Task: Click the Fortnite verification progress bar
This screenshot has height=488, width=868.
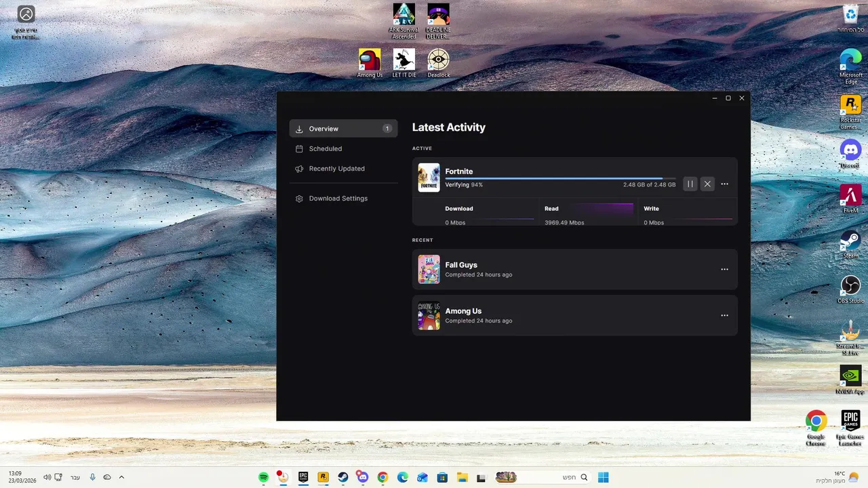Action: [x=560, y=178]
